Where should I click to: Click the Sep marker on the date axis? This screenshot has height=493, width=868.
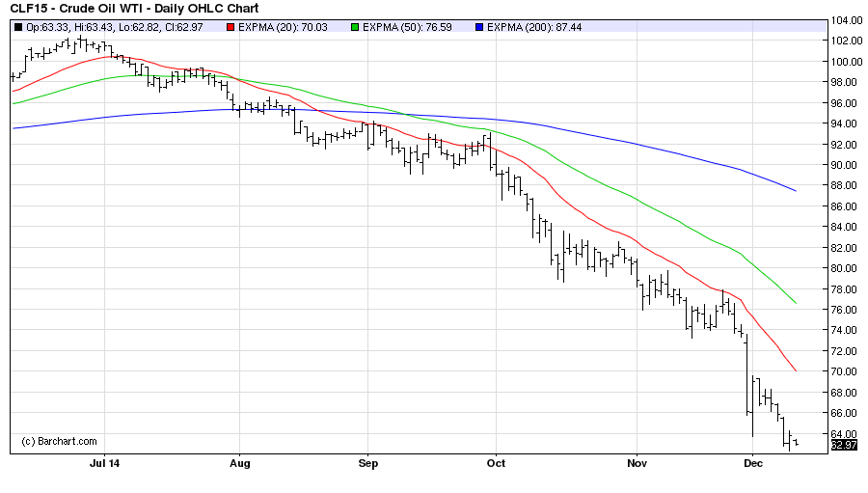[366, 463]
